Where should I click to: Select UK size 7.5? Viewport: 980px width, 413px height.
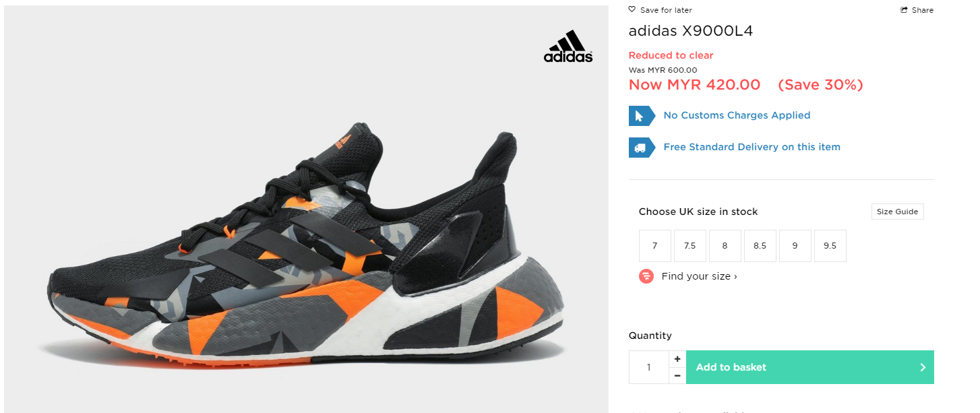690,246
